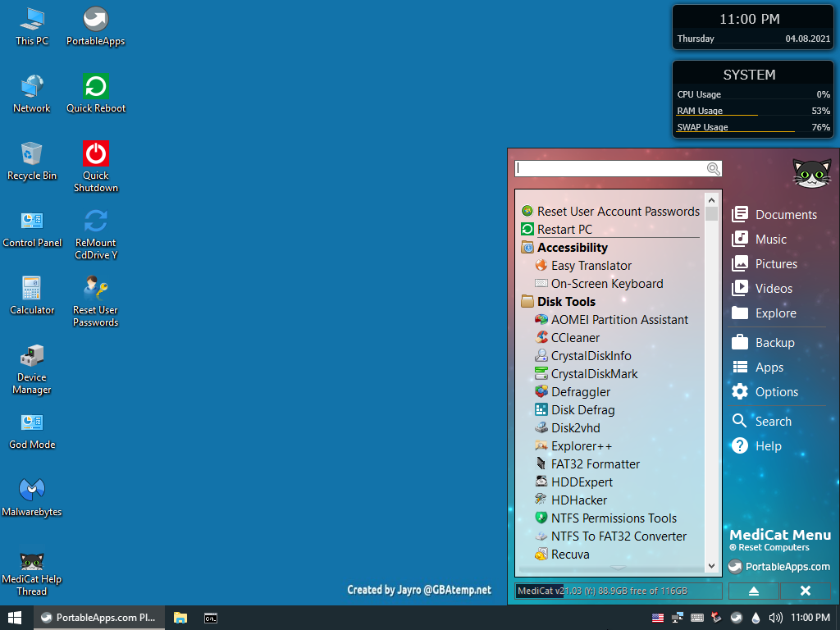Launch Reset User Passwords desktop icon

(95, 301)
